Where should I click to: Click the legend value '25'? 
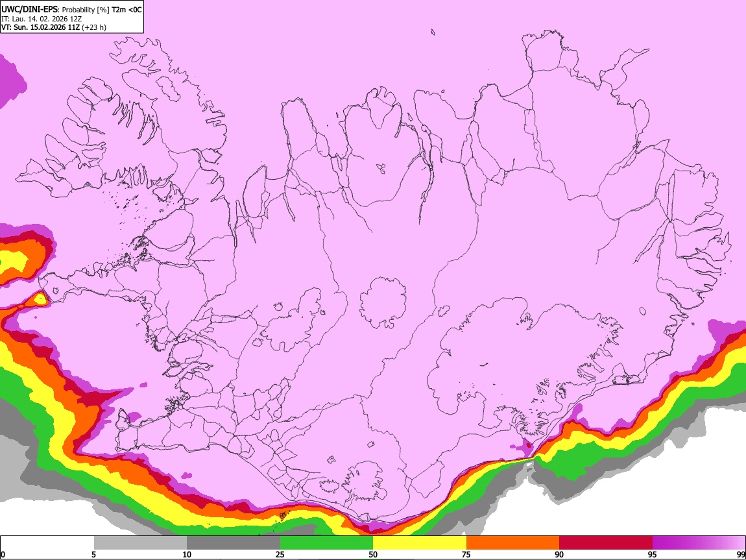point(280,554)
